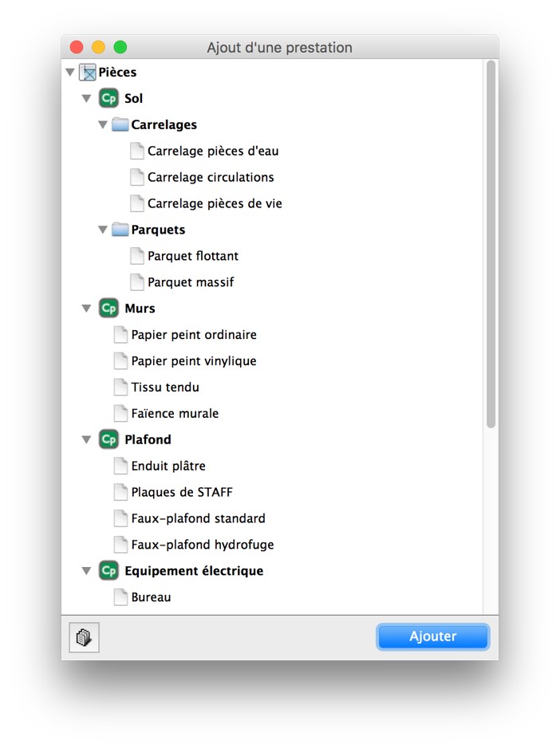The width and height of the screenshot is (560, 748).
Task: Choose Faux-plafond hydrofuge in the list
Action: click(x=203, y=545)
